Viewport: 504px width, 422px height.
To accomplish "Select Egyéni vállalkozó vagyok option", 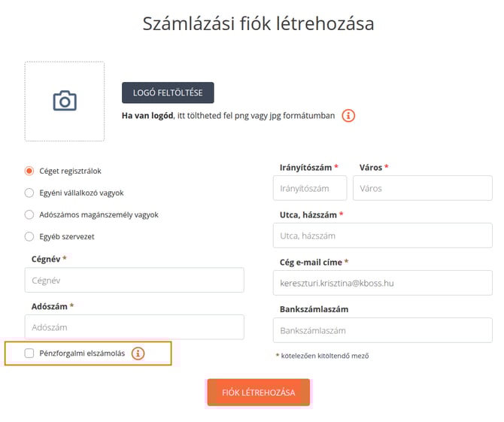I will coord(29,193).
